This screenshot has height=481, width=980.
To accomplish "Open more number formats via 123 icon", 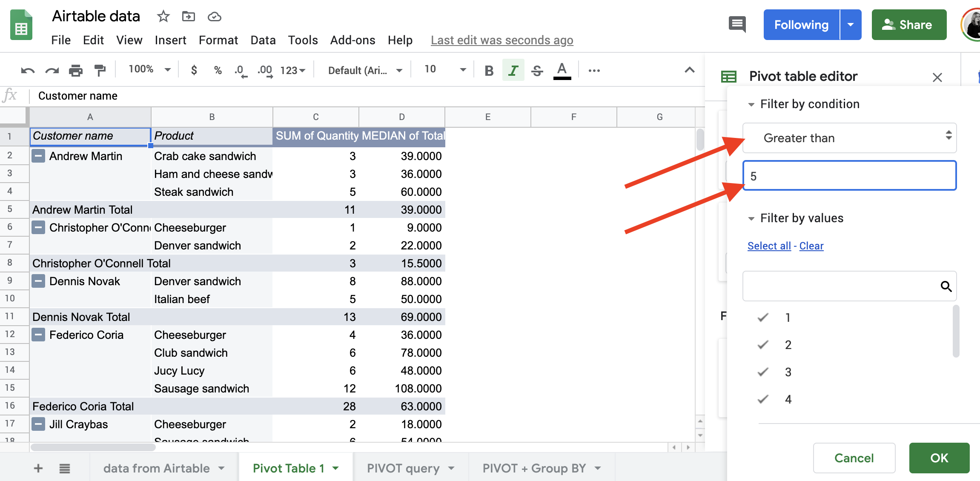I will [291, 70].
